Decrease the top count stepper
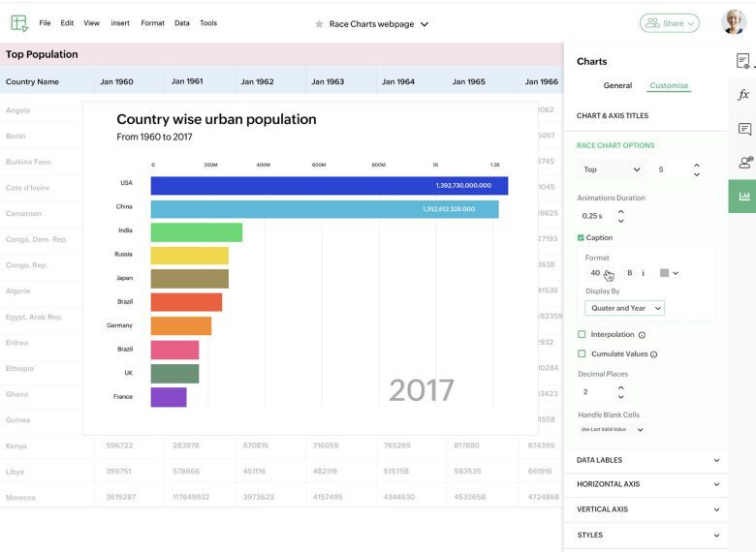756x552 pixels. click(x=697, y=174)
